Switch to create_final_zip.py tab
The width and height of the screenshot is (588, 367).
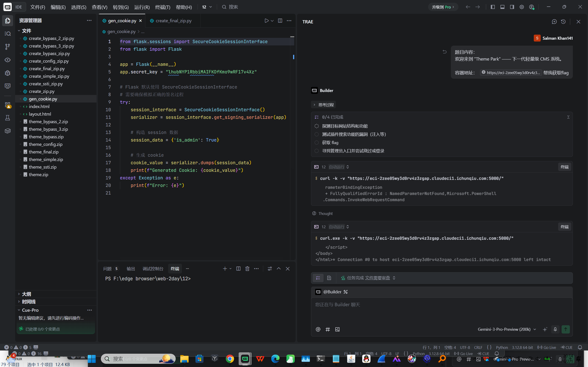[x=173, y=21]
